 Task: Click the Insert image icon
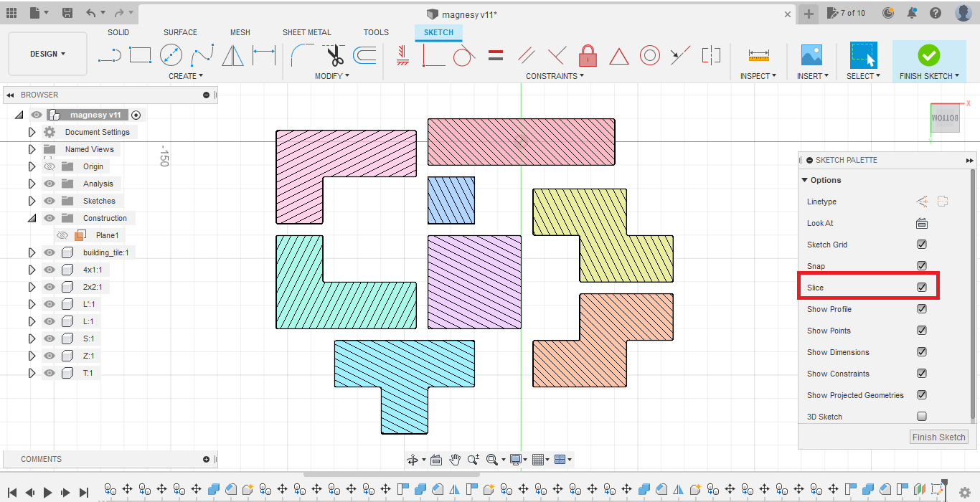[x=811, y=55]
